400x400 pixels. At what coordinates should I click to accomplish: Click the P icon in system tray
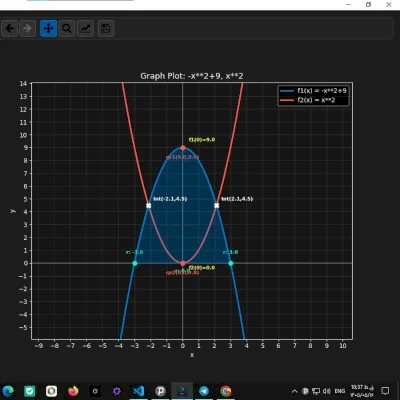click(x=305, y=391)
